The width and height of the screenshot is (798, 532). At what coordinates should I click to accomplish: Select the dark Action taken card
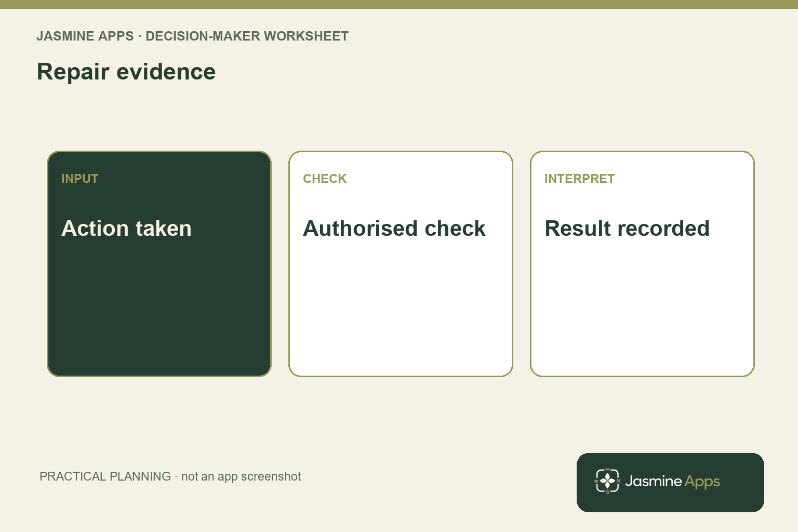coord(159,264)
